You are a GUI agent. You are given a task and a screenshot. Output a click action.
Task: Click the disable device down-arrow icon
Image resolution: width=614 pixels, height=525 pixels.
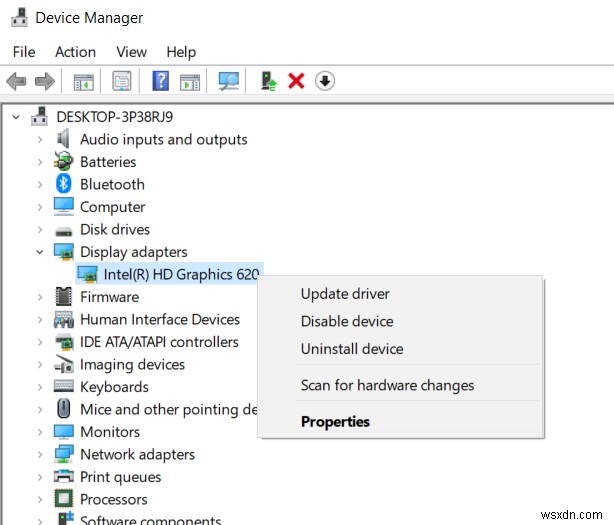pyautogui.click(x=325, y=81)
